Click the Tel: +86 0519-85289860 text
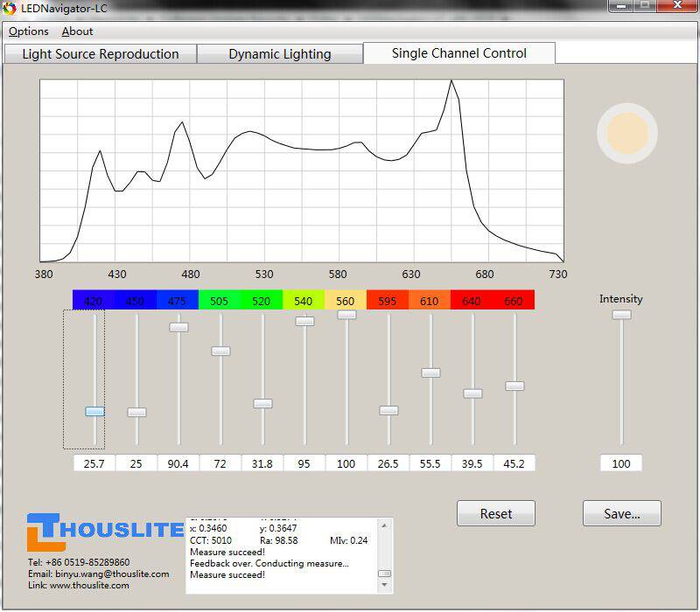Viewport: 700px width, 612px height. (79, 562)
